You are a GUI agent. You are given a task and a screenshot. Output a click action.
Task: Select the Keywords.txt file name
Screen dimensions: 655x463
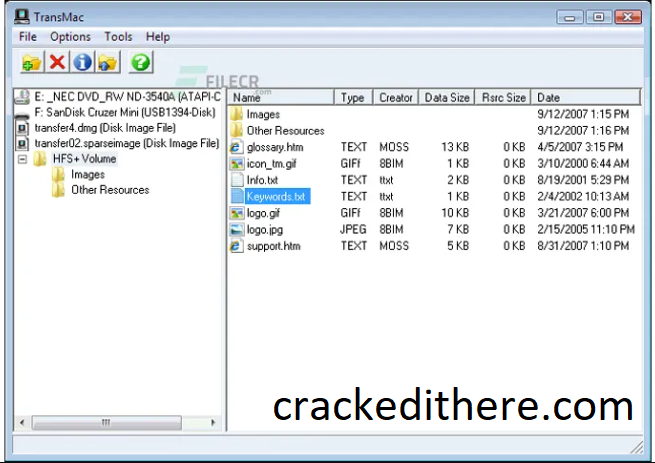coord(276,196)
